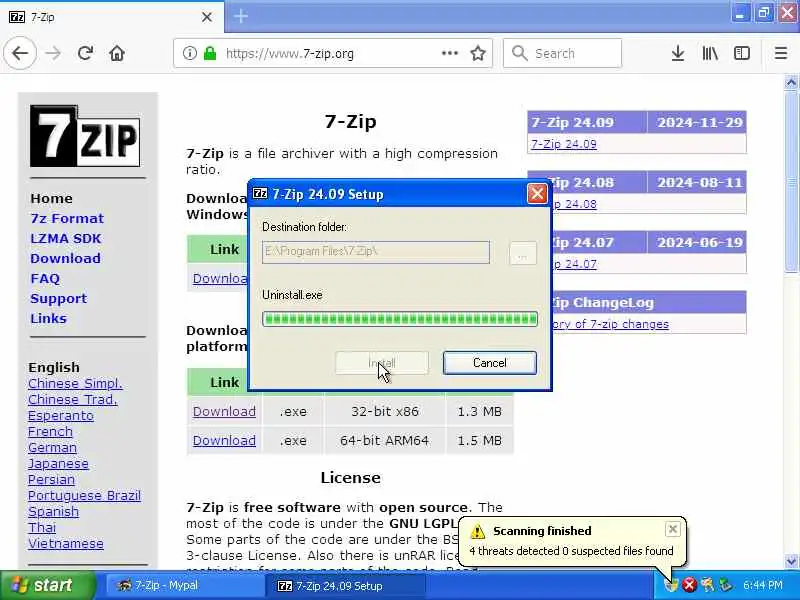The width and height of the screenshot is (800, 600).
Task: Switch language to Portuguese Brazil
Action: pyautogui.click(x=84, y=495)
